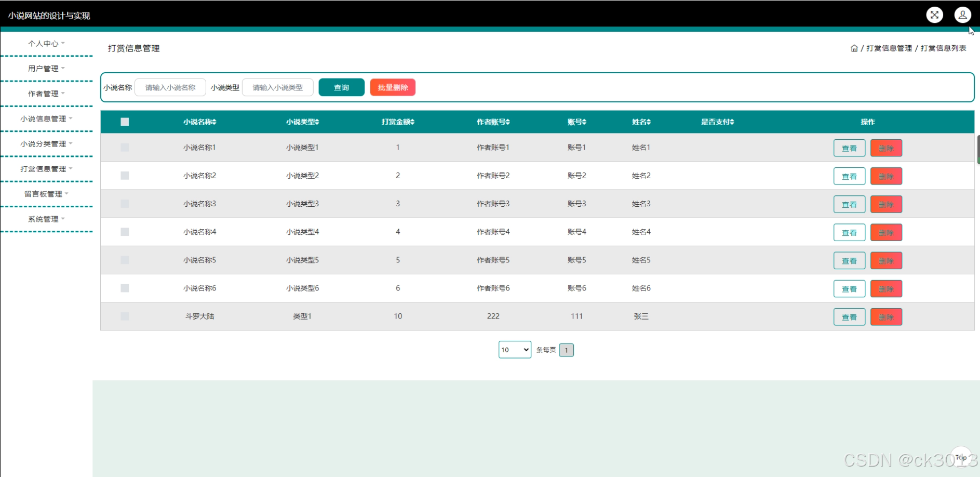Click 查看 for row 小说名称1

tap(849, 148)
